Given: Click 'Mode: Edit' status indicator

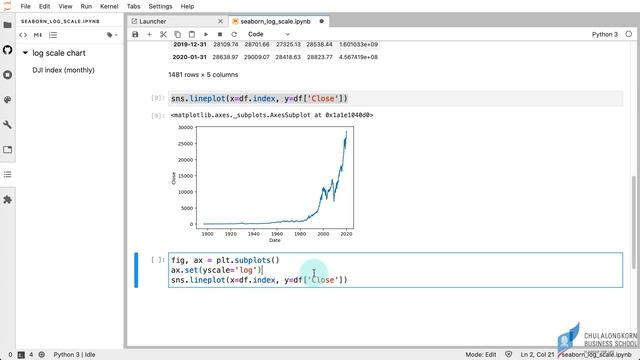Looking at the screenshot, I should tap(481, 355).
